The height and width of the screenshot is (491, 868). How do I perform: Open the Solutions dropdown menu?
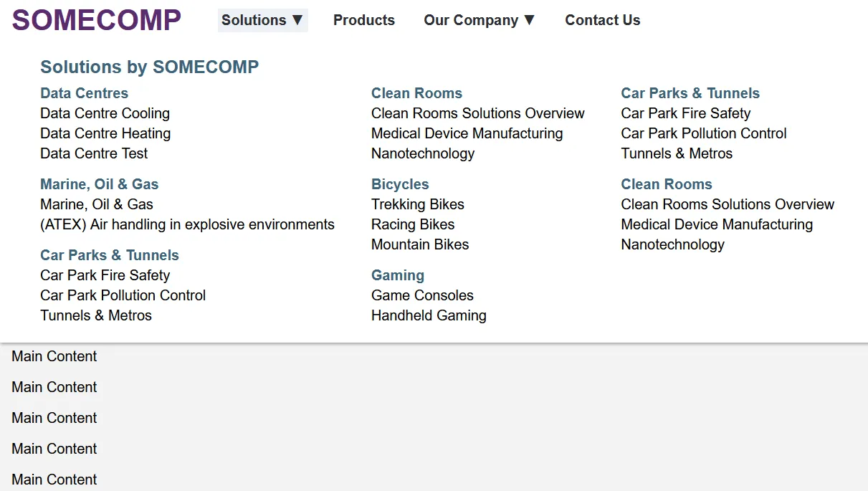coord(254,20)
